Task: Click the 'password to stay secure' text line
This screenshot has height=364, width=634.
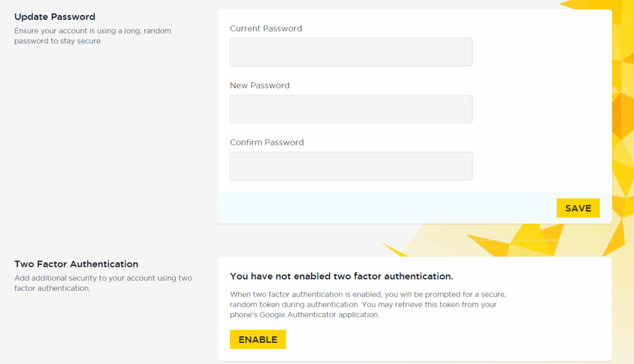Action: point(58,41)
